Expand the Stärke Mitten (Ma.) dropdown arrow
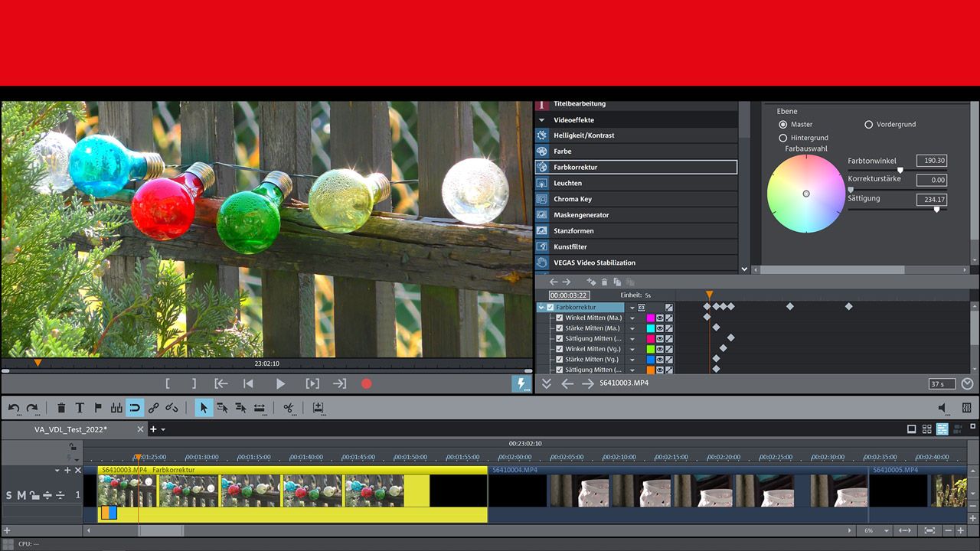 [x=632, y=328]
